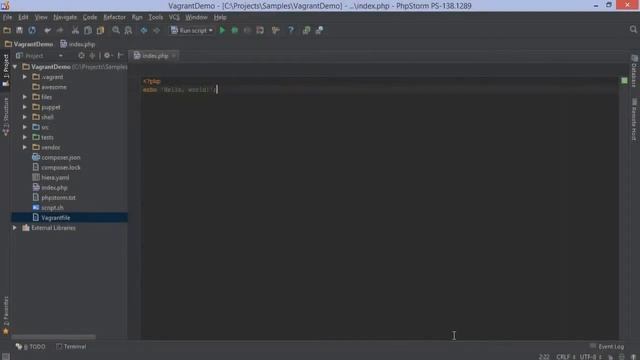
Task: Click the Forward navigation arrow
Action: point(156,30)
